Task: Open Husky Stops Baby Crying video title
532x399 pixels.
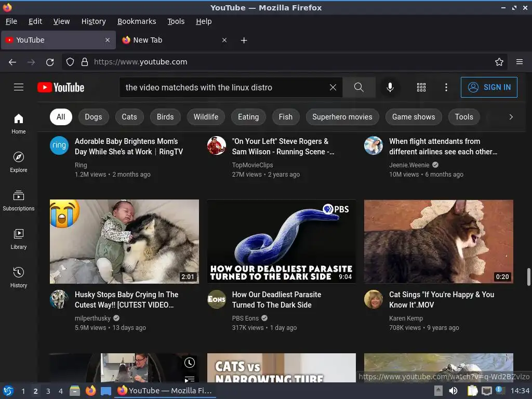Action: click(x=127, y=300)
